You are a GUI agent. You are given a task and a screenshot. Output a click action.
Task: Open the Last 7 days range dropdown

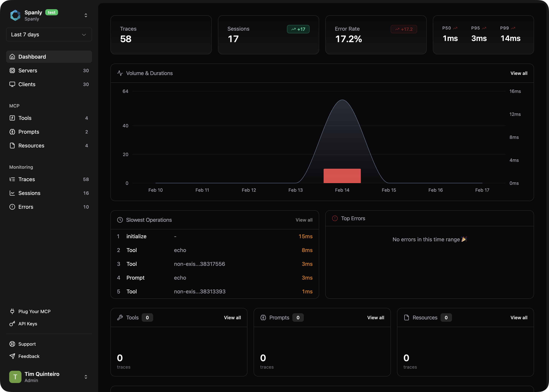point(49,34)
